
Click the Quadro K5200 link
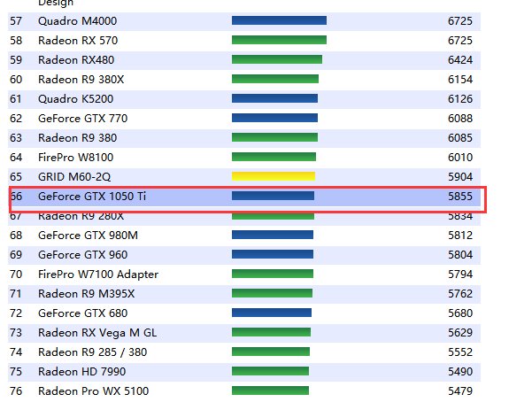(75, 98)
